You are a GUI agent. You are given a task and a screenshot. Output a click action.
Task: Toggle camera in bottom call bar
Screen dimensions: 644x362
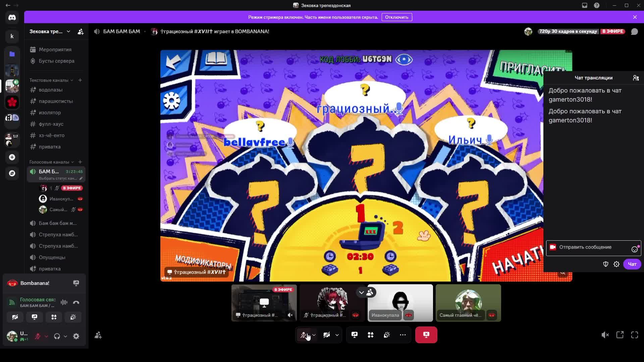coord(327,335)
